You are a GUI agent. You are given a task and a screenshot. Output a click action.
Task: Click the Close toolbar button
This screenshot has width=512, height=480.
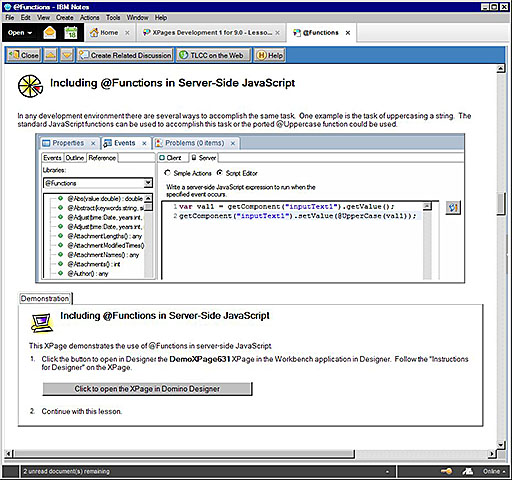pos(24,55)
